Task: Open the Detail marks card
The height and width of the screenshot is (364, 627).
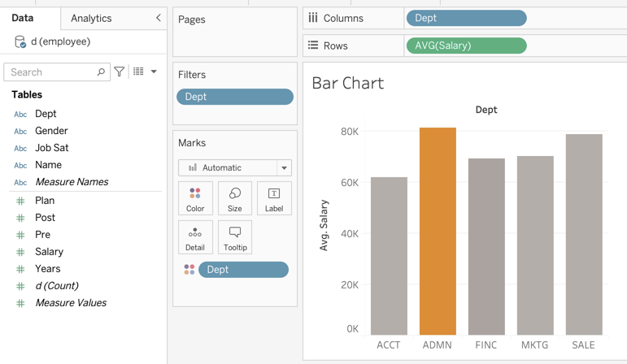Action: tap(195, 237)
